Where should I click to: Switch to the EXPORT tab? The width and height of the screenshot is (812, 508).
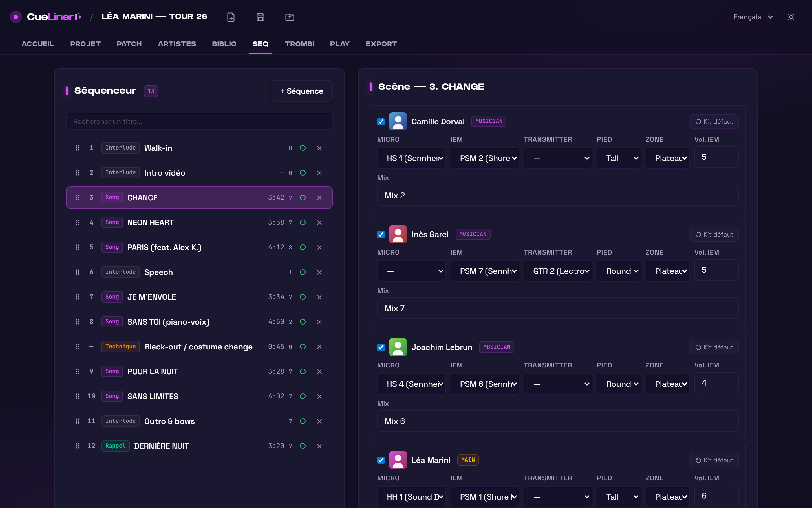click(x=381, y=44)
